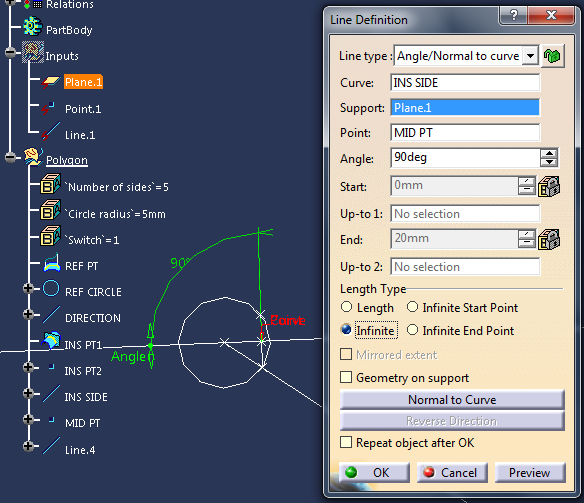Click the MID PT point icon
584x503 pixels.
[51, 420]
